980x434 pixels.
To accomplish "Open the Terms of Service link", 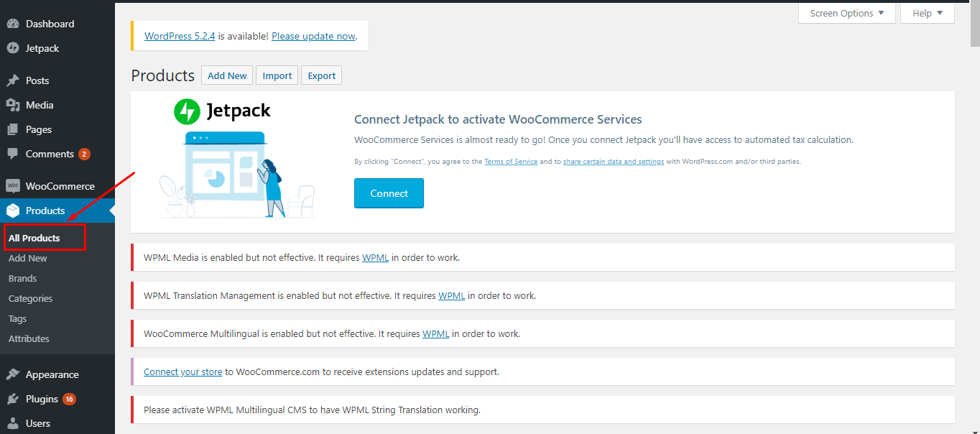I will [511, 162].
